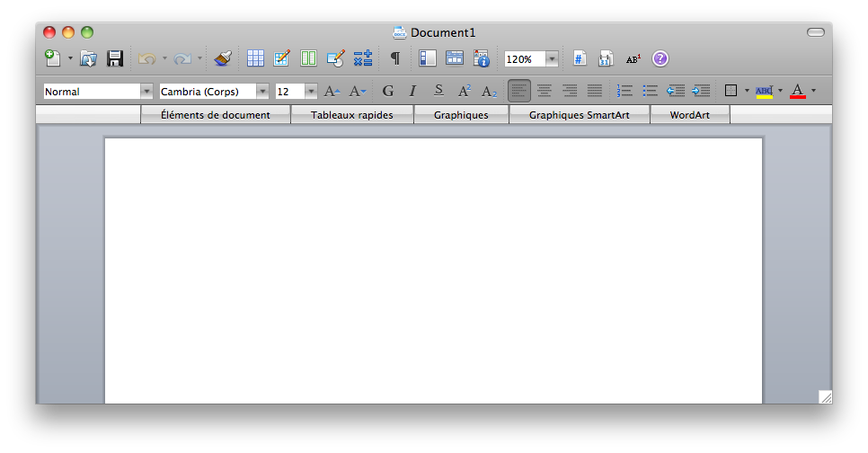
Task: Click inside the blank document page
Action: click(433, 271)
